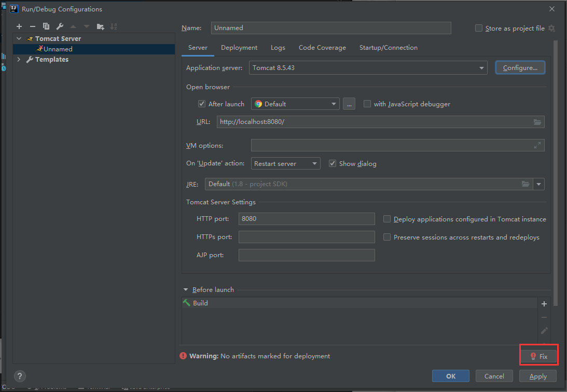Move configuration up arrow
The width and height of the screenshot is (567, 392).
[73, 26]
